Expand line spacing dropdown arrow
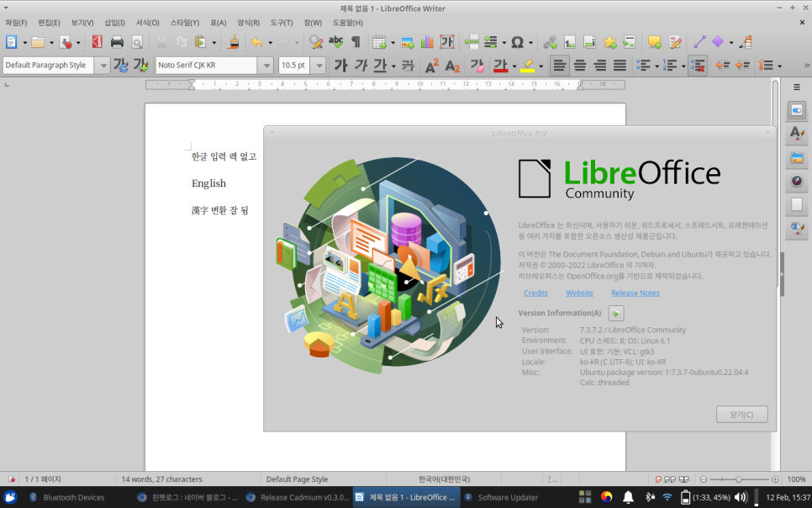 click(x=779, y=66)
